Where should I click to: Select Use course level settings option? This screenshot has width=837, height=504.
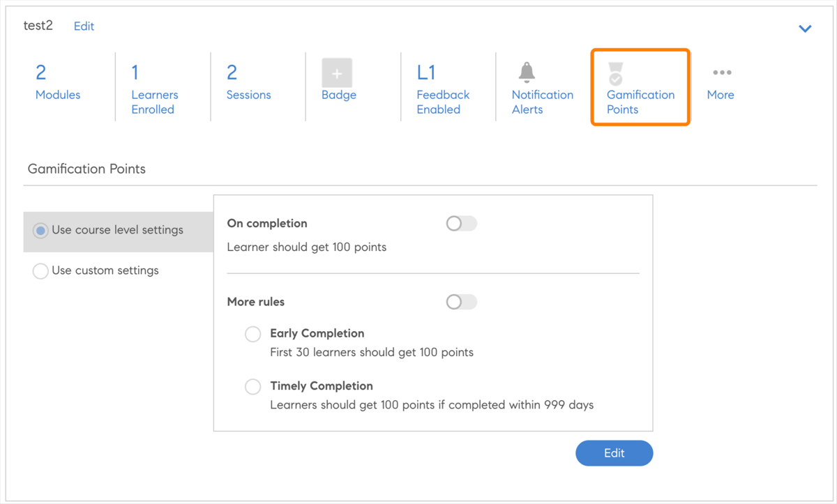(x=40, y=231)
